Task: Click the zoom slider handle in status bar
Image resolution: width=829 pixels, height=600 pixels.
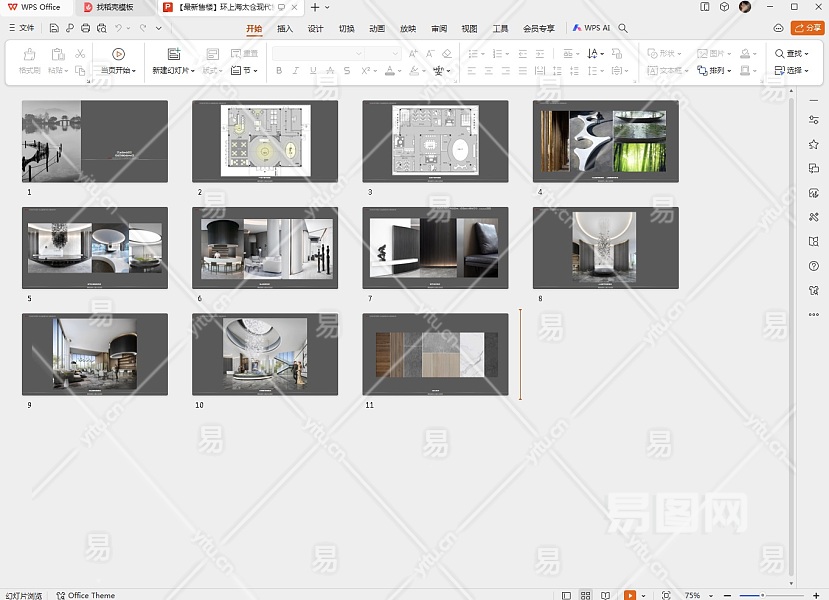Action: 762,595
